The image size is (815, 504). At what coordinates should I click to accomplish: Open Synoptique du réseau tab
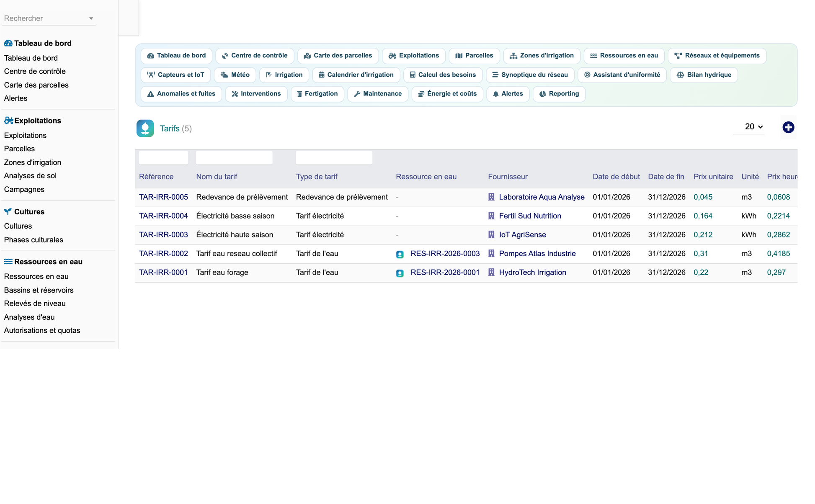coord(530,75)
